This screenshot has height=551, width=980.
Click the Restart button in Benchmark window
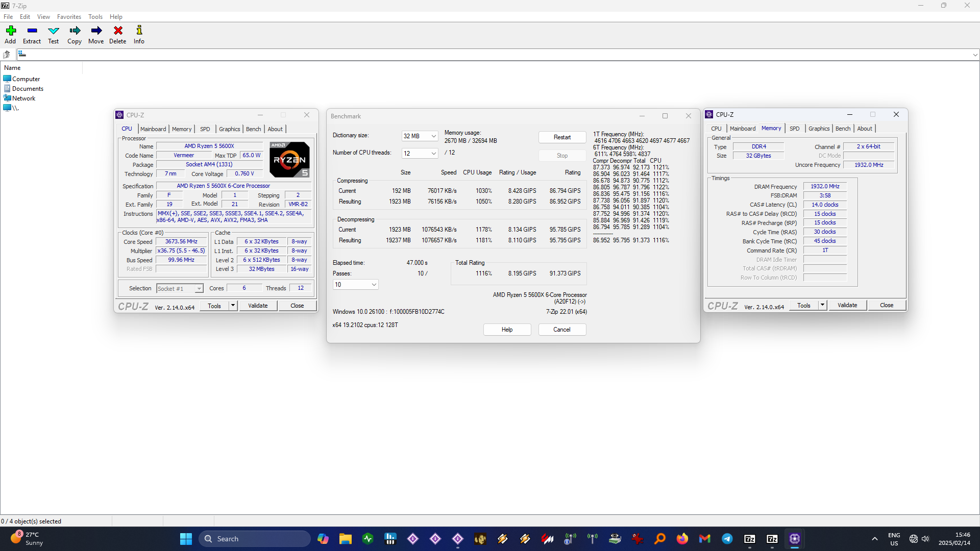pos(561,137)
